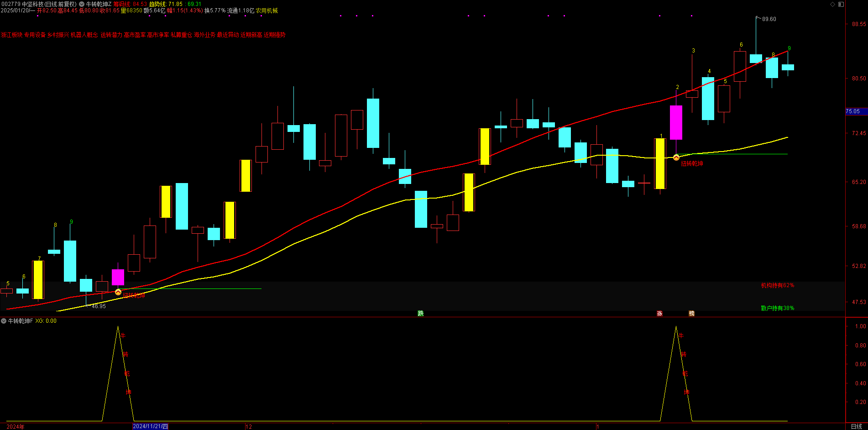
Task: Click the 牛转乾坤F indicator name
Action: (x=21, y=321)
